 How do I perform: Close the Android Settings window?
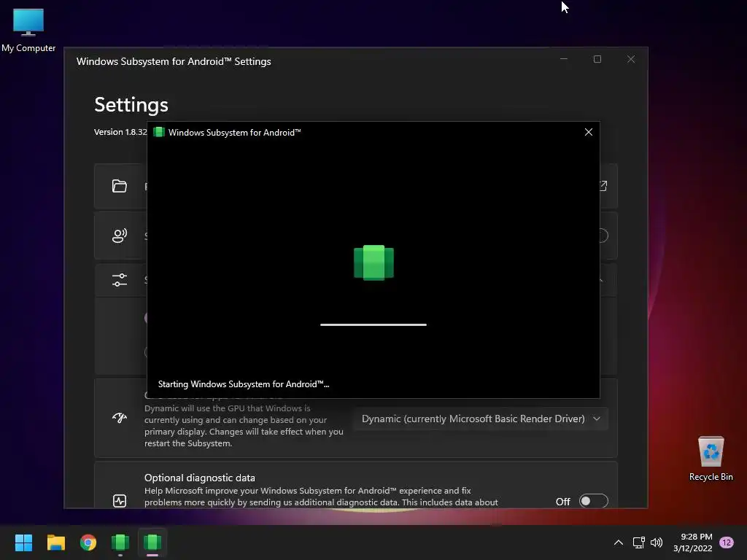[x=631, y=59]
